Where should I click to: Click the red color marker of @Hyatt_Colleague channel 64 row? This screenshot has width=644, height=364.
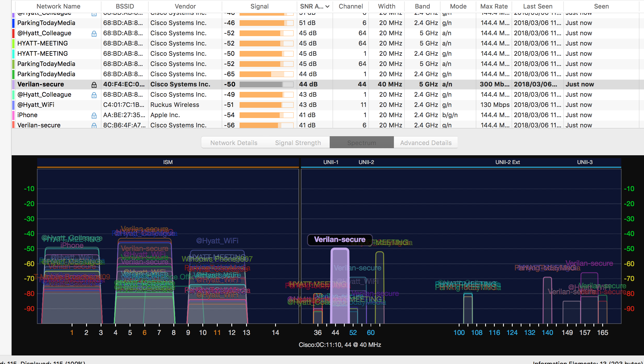click(13, 33)
